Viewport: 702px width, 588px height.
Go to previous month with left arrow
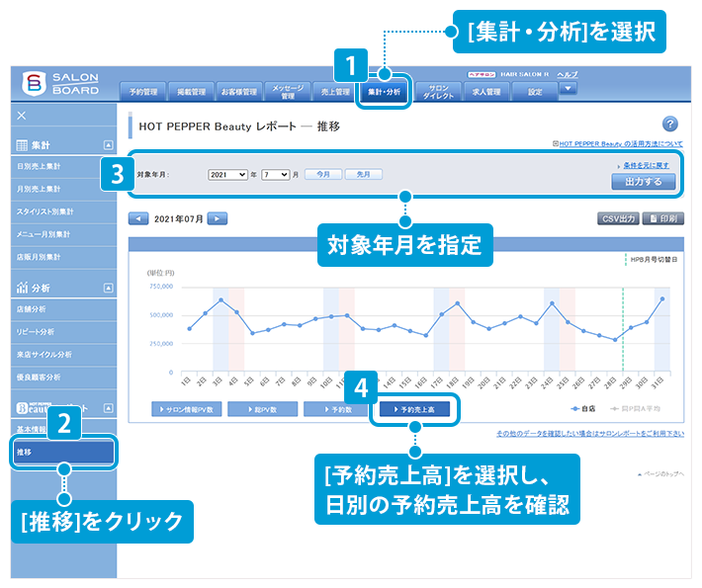139,218
